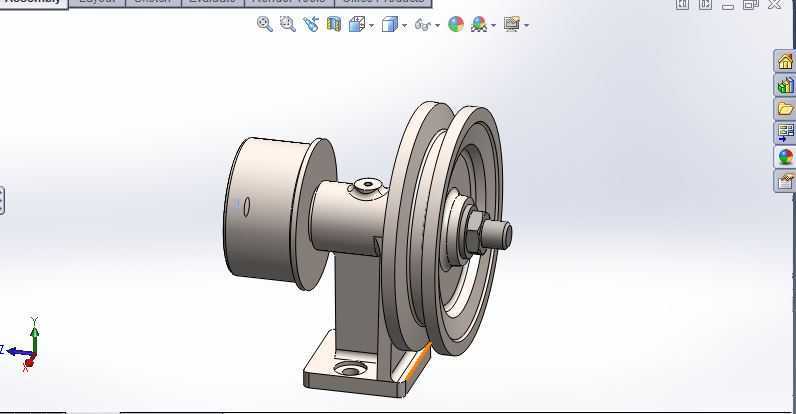
Task: Switch to the Sketch ribbon tab
Action: coord(153,2)
